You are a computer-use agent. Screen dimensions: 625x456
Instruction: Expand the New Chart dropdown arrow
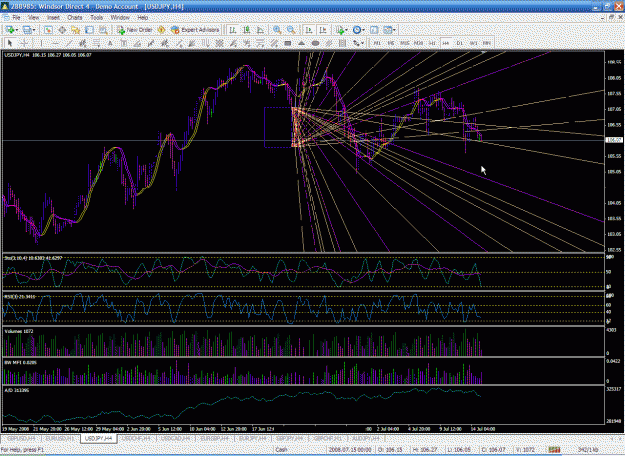[x=17, y=30]
